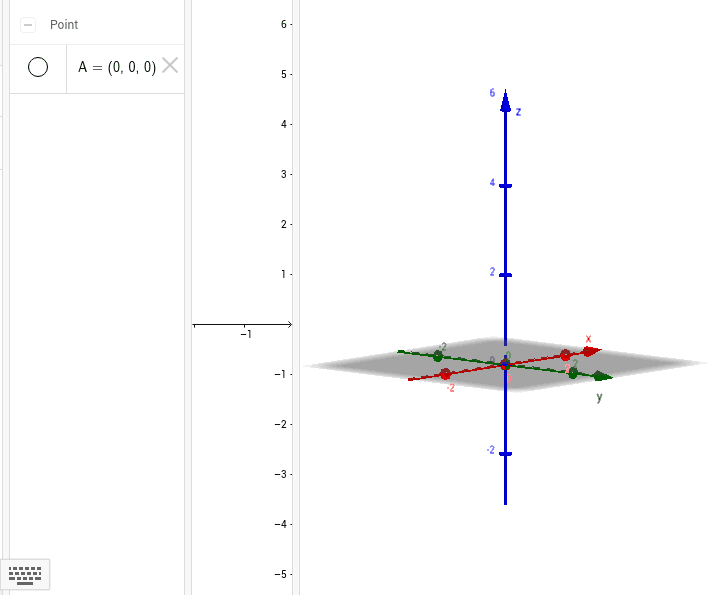Select the Point category label

(64, 25)
